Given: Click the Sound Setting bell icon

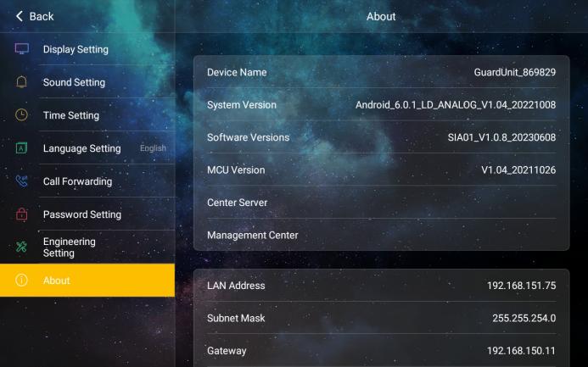Looking at the screenshot, I should pos(22,81).
